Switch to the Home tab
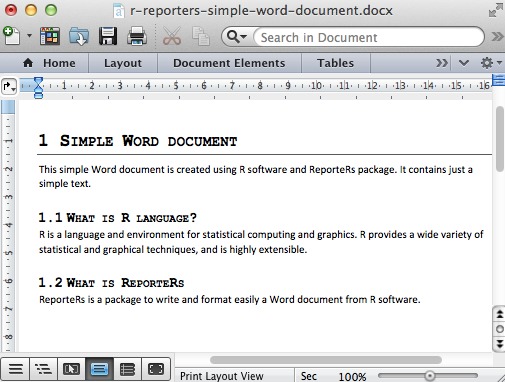The width and height of the screenshot is (505, 382). tap(49, 63)
